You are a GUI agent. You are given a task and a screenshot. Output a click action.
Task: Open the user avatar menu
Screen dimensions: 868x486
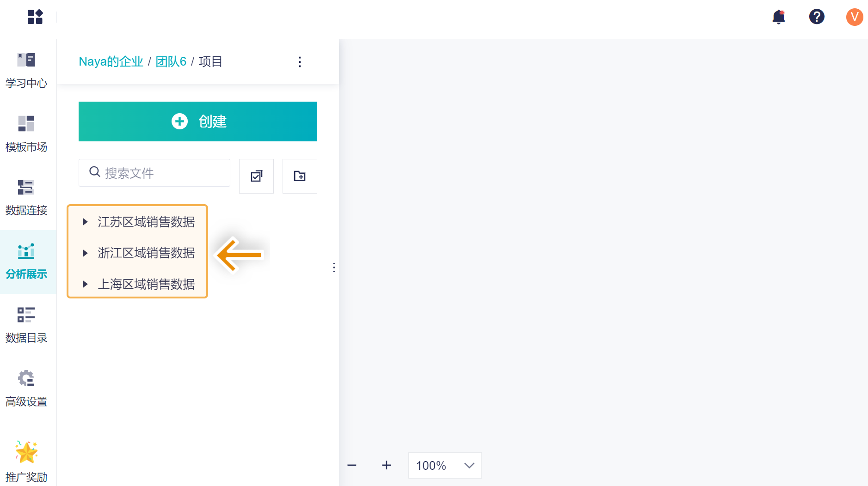854,17
